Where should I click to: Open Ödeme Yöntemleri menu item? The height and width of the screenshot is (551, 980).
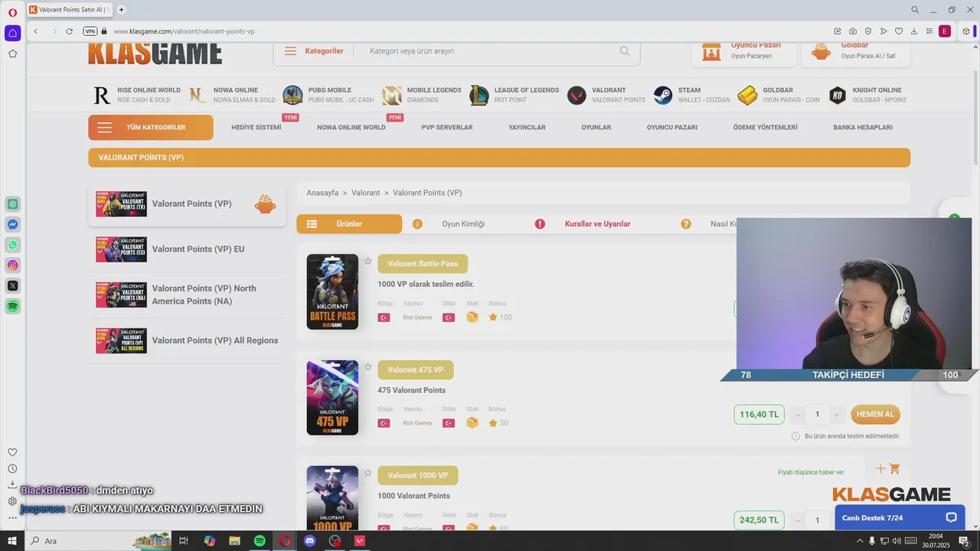pyautogui.click(x=766, y=128)
